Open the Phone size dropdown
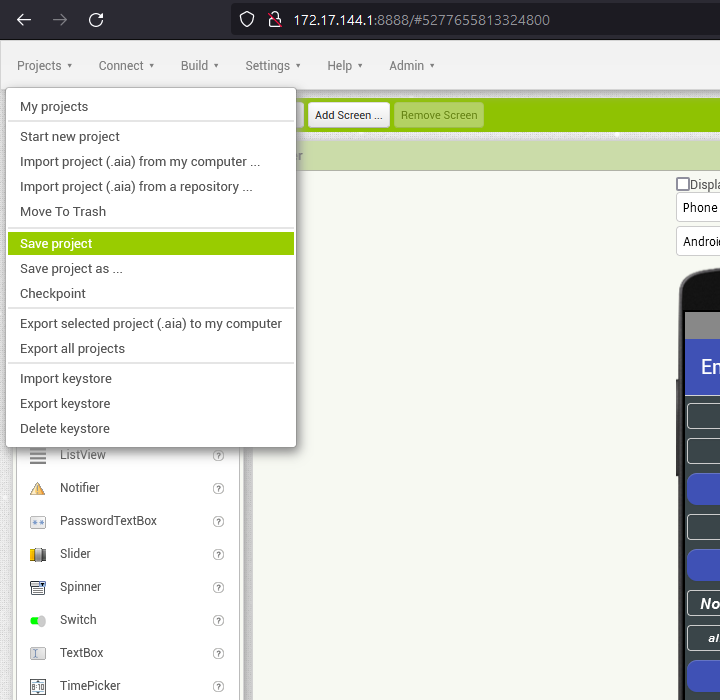Viewport: 720px width, 700px height. [699, 208]
